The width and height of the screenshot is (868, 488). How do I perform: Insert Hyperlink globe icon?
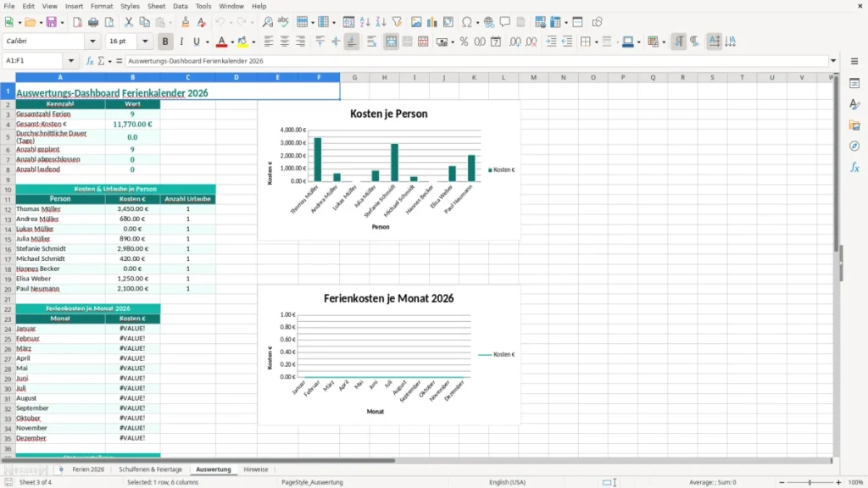coord(489,22)
